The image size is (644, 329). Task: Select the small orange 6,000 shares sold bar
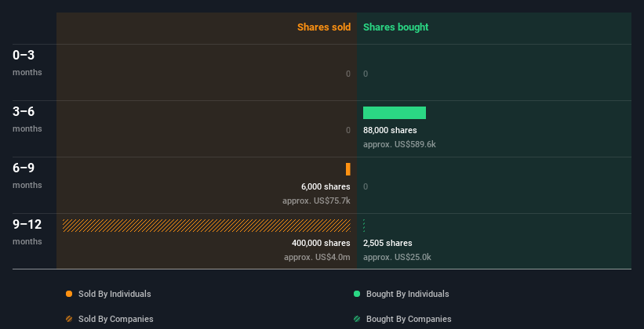[x=347, y=169]
